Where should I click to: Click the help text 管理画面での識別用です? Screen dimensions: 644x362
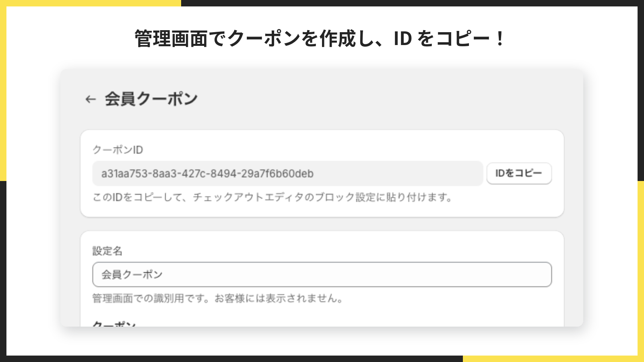(x=218, y=298)
